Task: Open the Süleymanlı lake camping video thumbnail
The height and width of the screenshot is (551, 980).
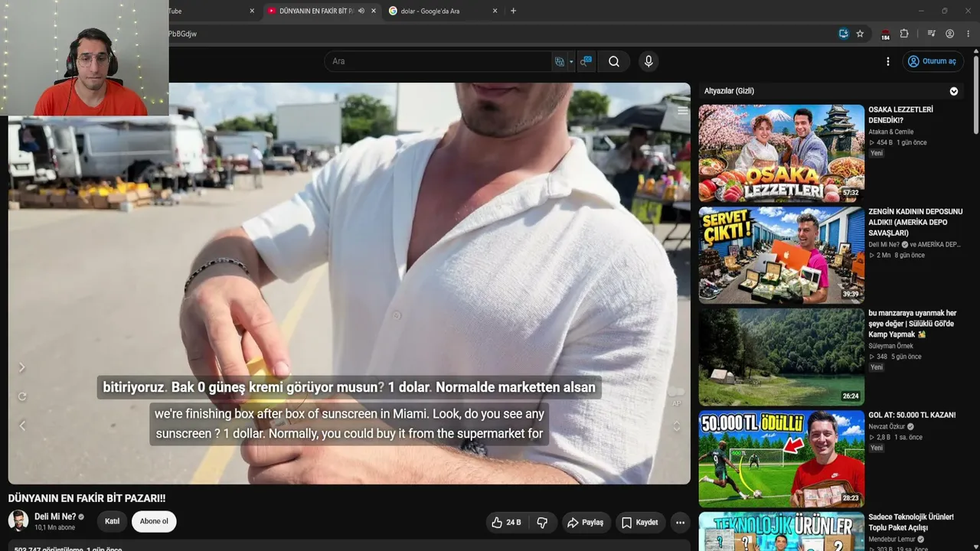Action: (x=782, y=357)
